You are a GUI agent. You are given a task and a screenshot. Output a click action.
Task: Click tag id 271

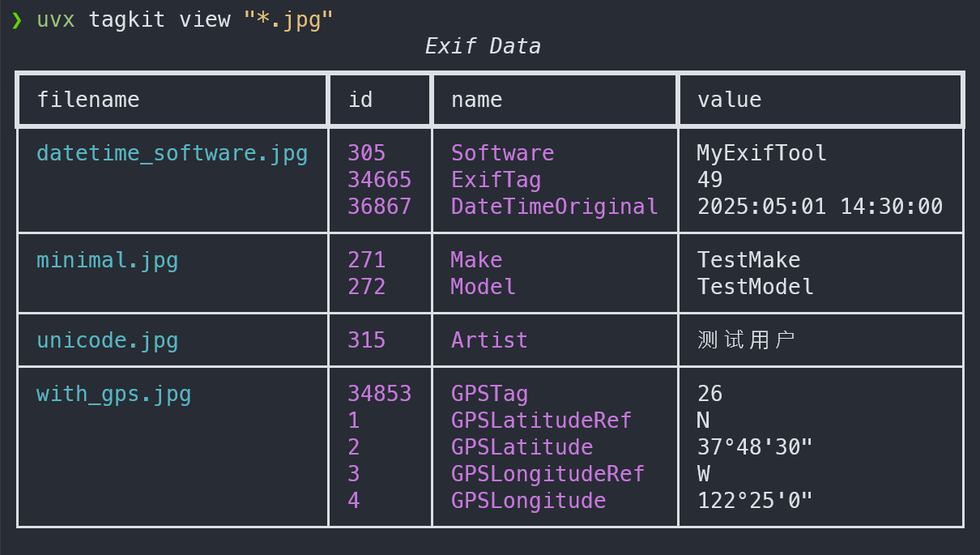click(367, 260)
